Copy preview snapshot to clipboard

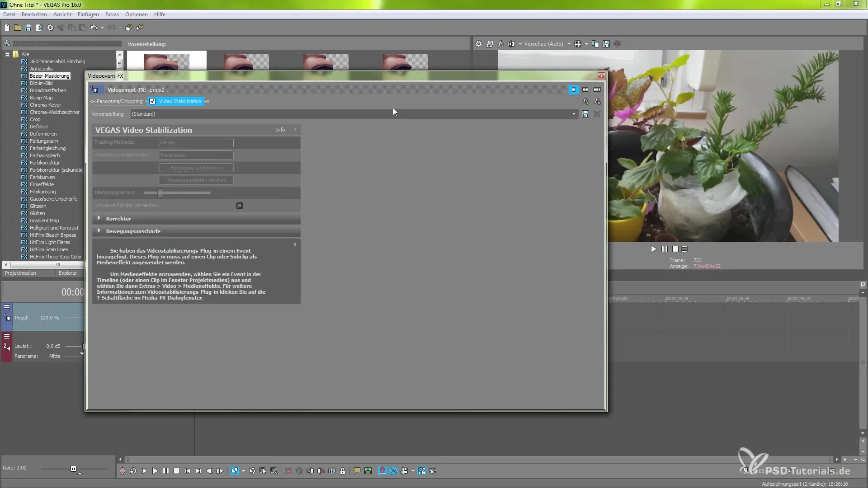pos(595,44)
